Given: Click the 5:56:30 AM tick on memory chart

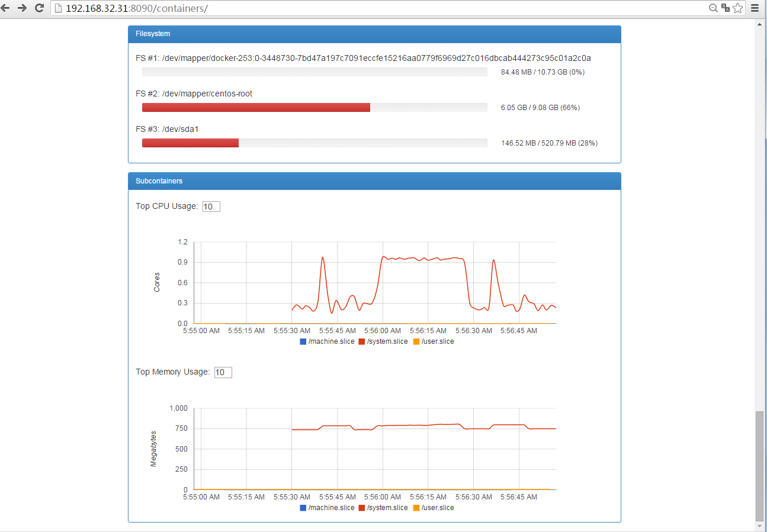Looking at the screenshot, I should point(474,497).
